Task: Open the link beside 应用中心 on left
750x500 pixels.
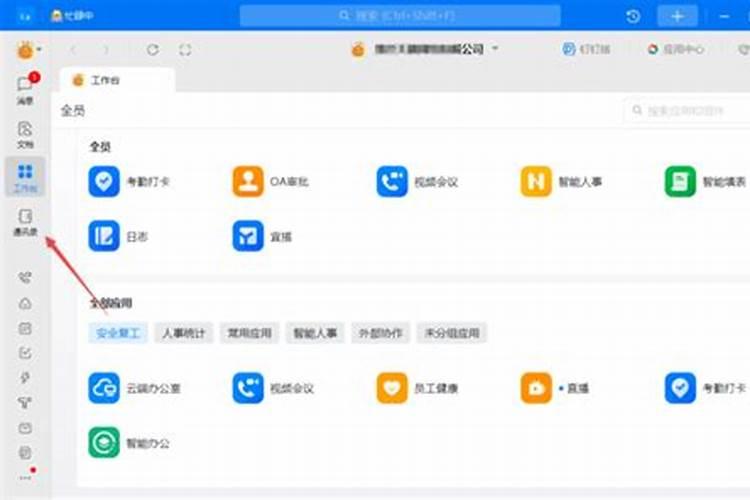Action: 587,49
